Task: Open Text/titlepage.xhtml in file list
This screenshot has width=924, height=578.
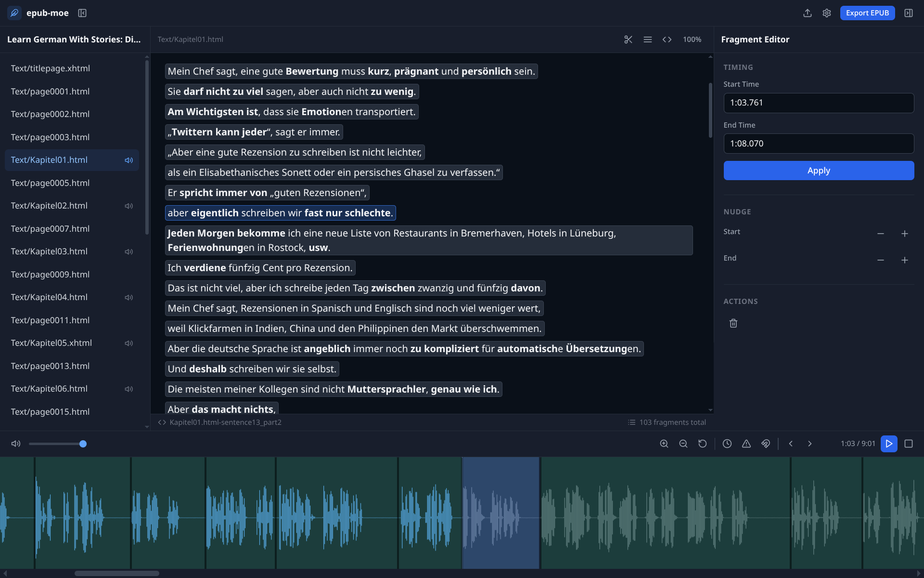Action: click(72, 68)
